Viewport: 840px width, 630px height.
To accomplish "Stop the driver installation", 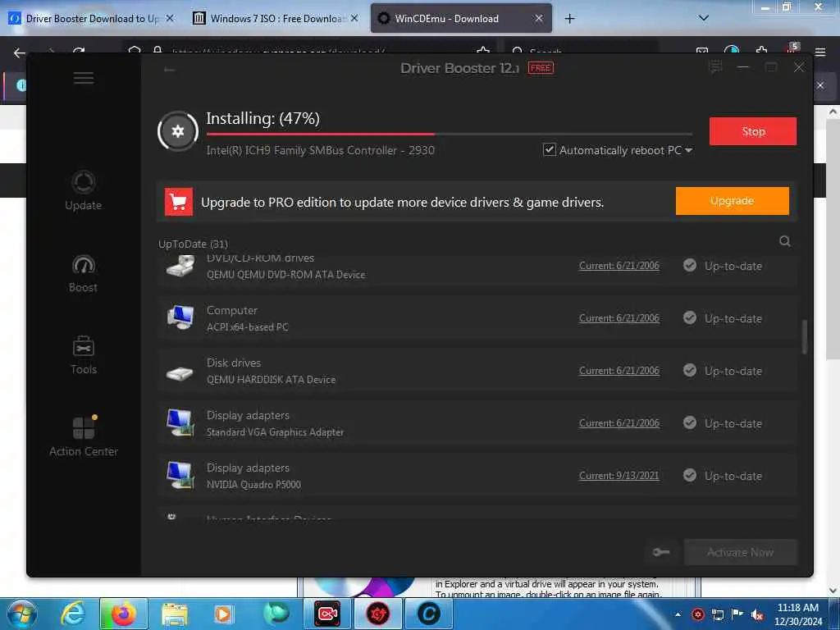I will tap(753, 131).
